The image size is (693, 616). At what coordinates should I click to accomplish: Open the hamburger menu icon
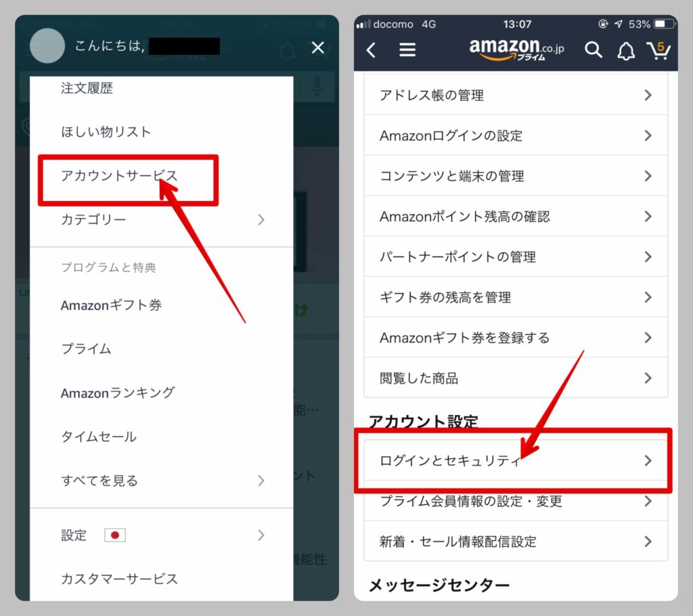coord(407,50)
